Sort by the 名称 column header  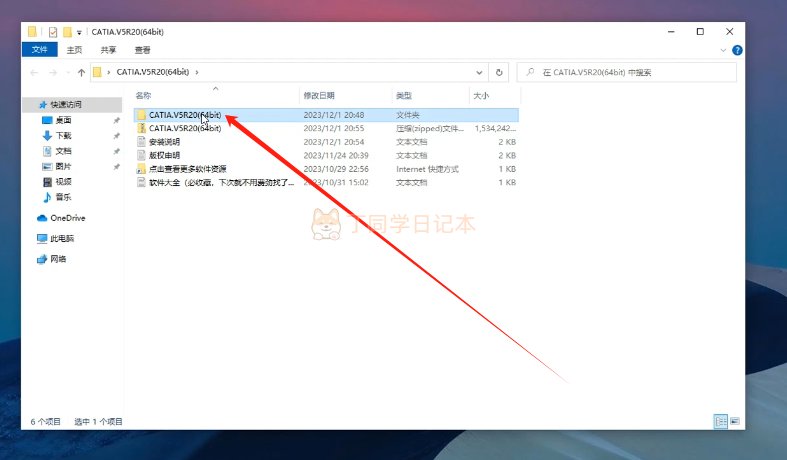143,95
